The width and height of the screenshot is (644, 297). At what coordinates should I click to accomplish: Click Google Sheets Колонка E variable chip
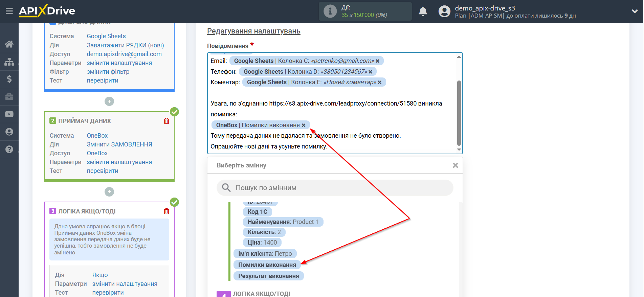coord(314,82)
